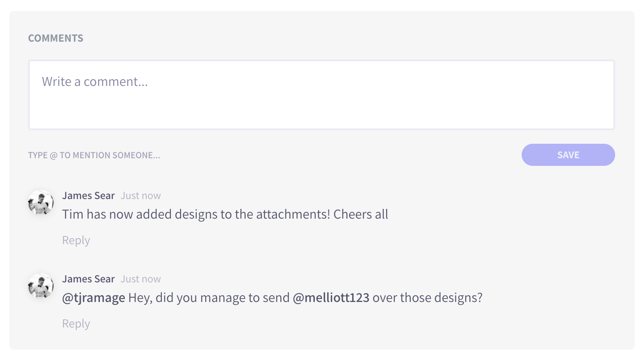The width and height of the screenshot is (644, 353).
Task: Open the avatar on the second comment
Action: [x=41, y=286]
